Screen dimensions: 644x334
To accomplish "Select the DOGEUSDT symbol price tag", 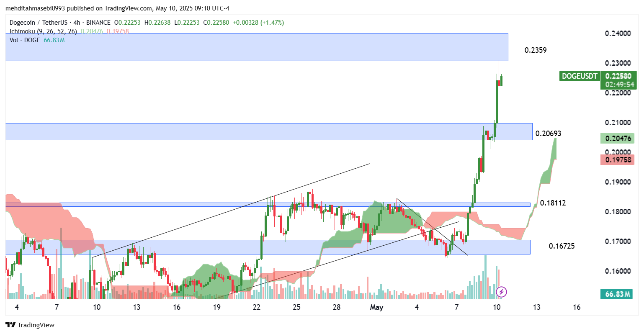I will point(580,76).
